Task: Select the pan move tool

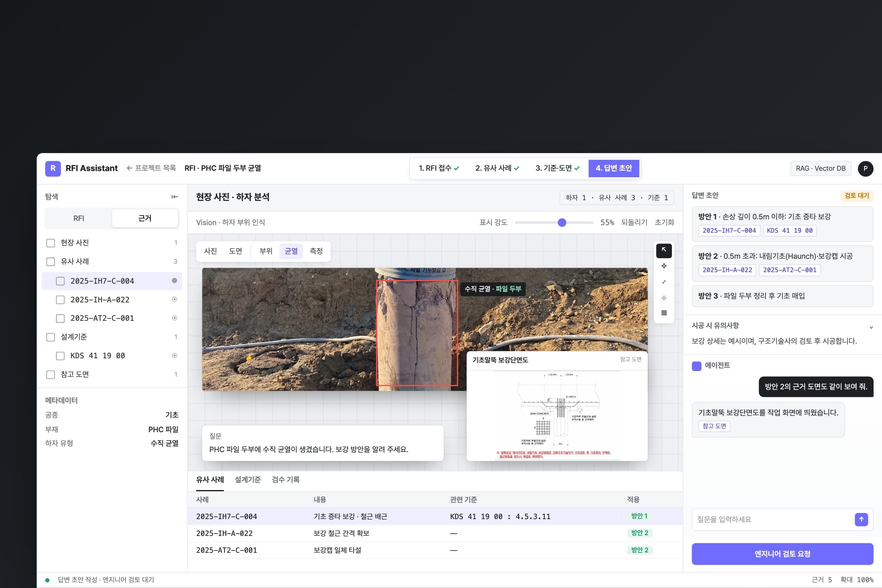Action: click(664, 266)
